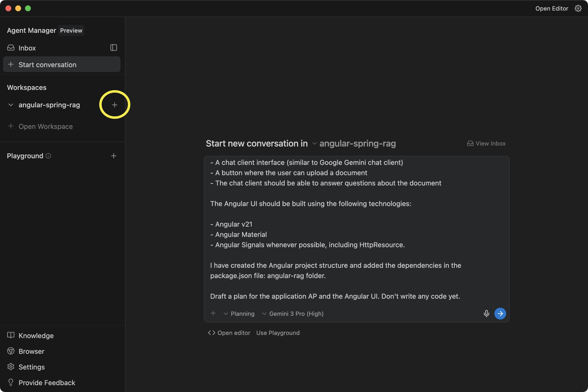The image size is (588, 392).
Task: Click the Provide Feedback lightbulb icon
Action: click(11, 382)
